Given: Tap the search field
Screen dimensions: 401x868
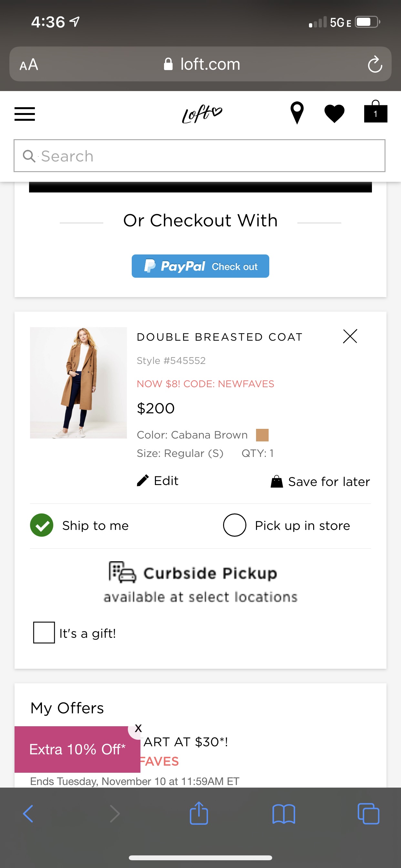Looking at the screenshot, I should tap(200, 155).
